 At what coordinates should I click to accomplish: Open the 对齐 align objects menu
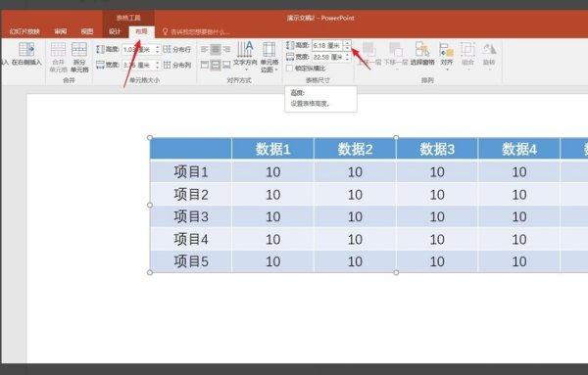[446, 56]
